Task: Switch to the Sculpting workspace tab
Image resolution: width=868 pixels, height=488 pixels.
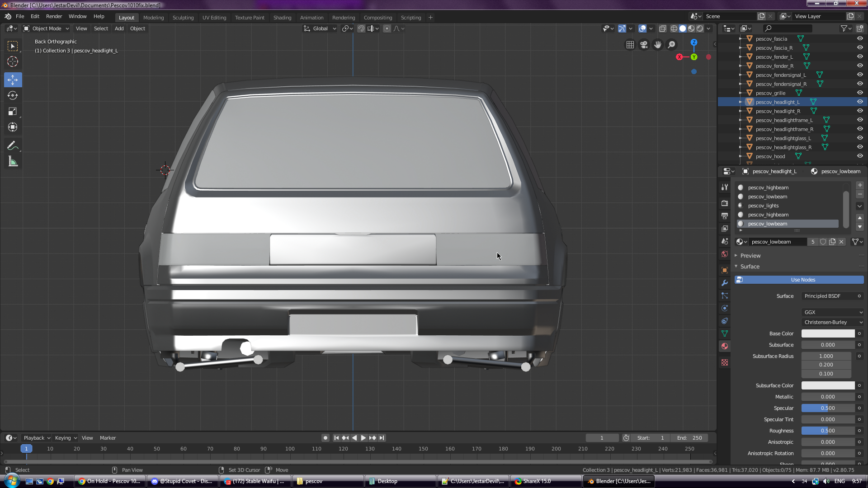Action: click(x=183, y=18)
